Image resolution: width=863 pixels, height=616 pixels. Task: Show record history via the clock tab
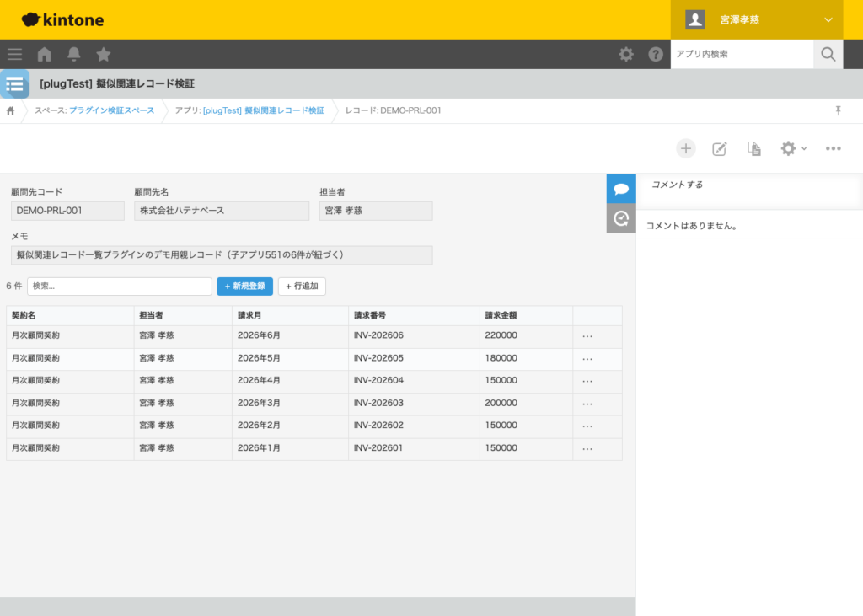(x=621, y=219)
